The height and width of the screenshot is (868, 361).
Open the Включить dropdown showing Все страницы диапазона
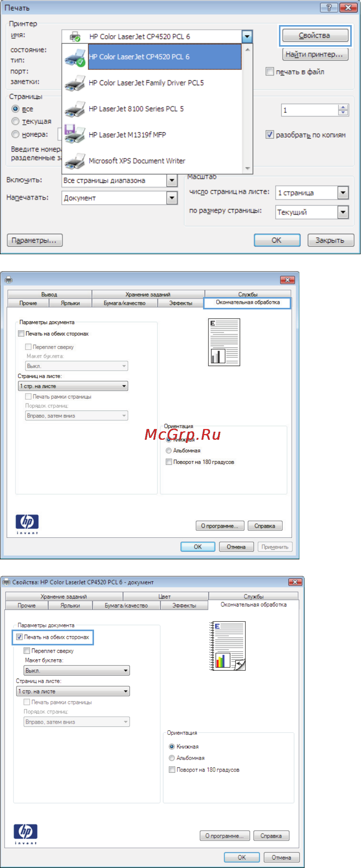(172, 181)
